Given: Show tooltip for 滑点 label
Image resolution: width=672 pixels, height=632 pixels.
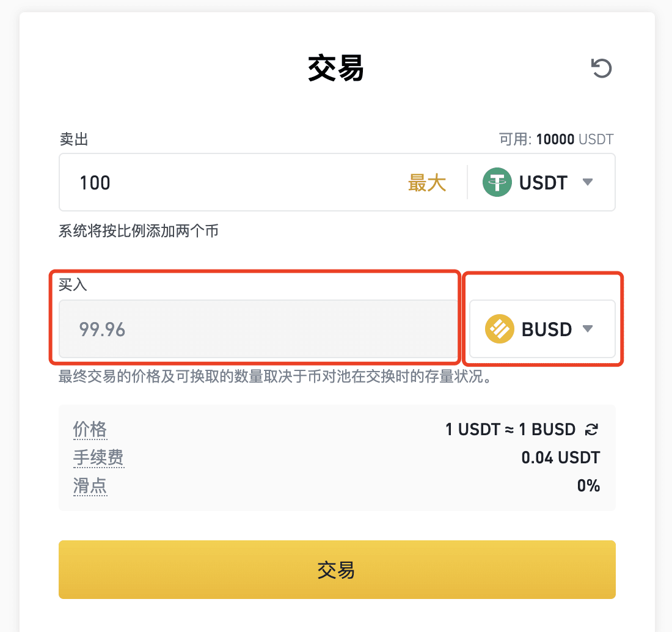Looking at the screenshot, I should point(90,486).
